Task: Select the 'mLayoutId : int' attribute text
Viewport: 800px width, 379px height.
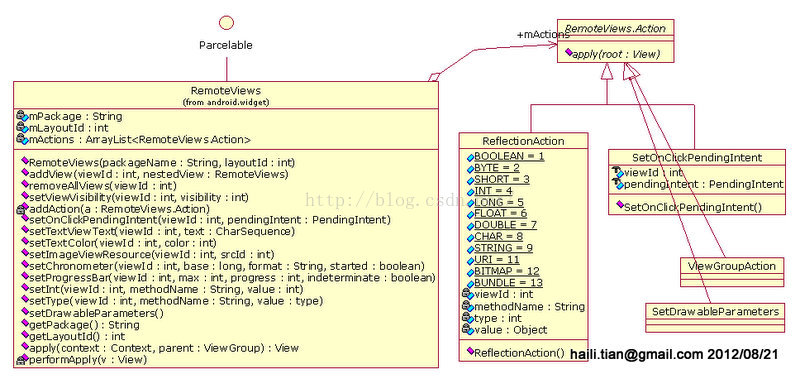Action: coord(68,128)
